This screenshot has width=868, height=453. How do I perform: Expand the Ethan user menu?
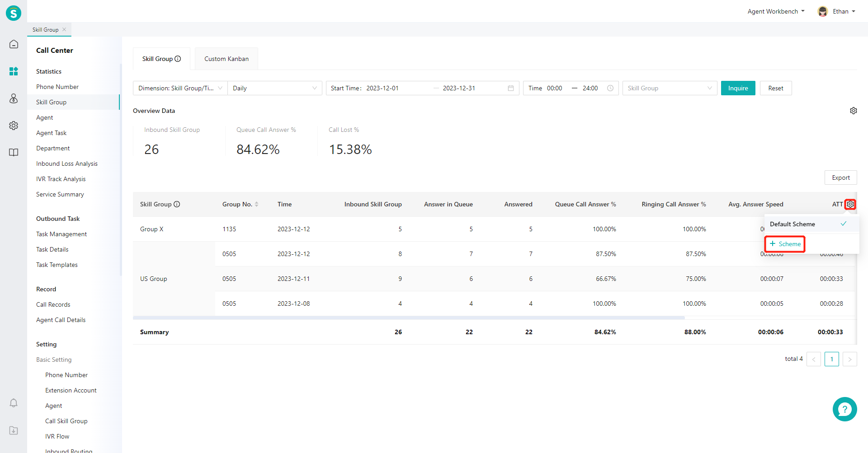pyautogui.click(x=844, y=11)
